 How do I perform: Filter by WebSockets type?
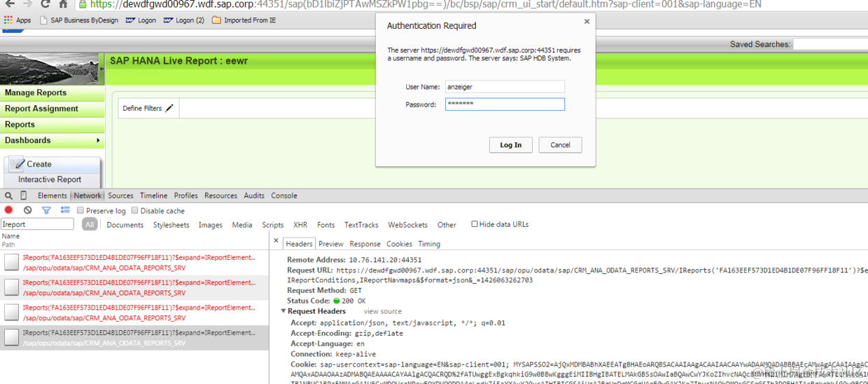pos(407,225)
